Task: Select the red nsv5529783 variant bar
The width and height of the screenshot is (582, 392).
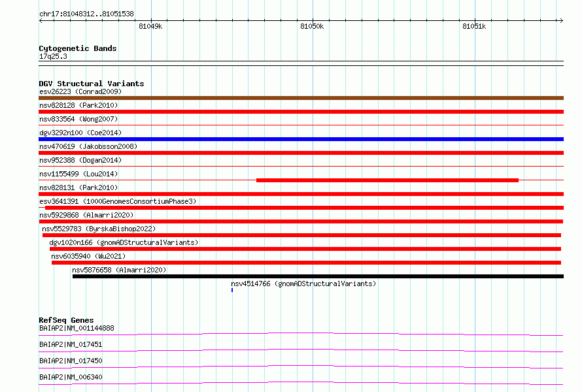Action: (301, 235)
